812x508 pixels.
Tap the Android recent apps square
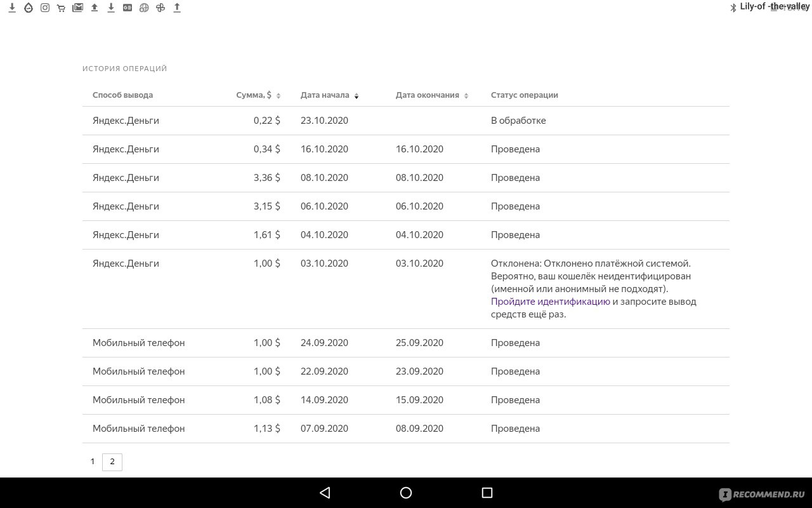coord(487,493)
